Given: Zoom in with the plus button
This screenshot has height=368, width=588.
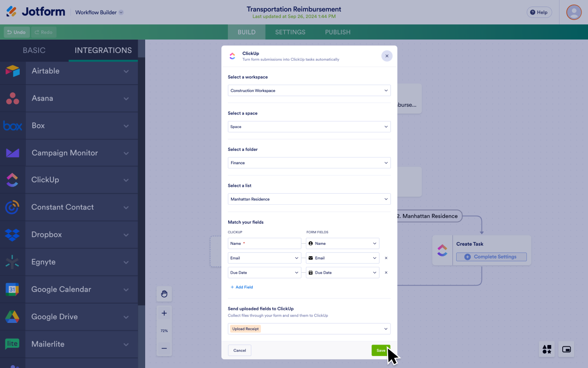Looking at the screenshot, I should (164, 313).
